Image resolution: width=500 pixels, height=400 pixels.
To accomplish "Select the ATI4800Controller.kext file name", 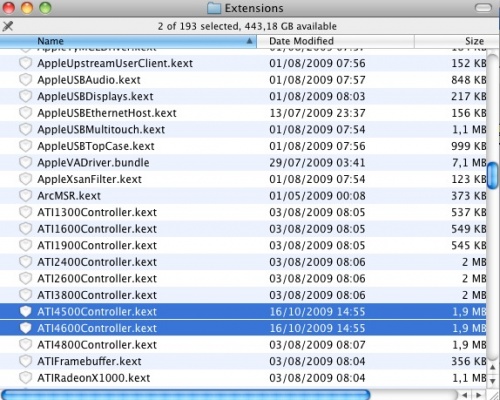I will point(97,345).
